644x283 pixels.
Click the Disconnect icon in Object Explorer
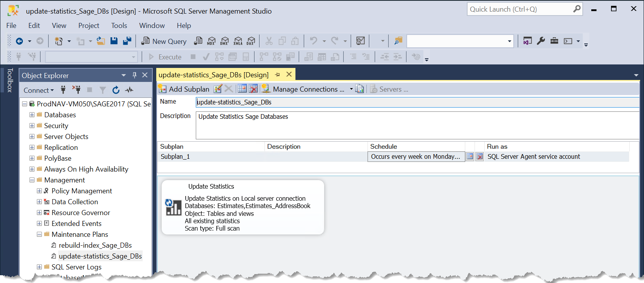pos(76,90)
